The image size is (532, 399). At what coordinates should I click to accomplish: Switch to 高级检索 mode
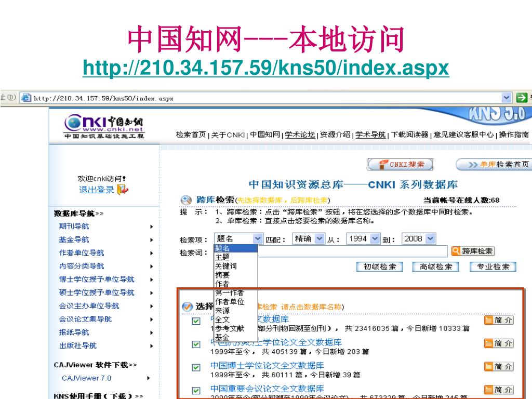436,267
